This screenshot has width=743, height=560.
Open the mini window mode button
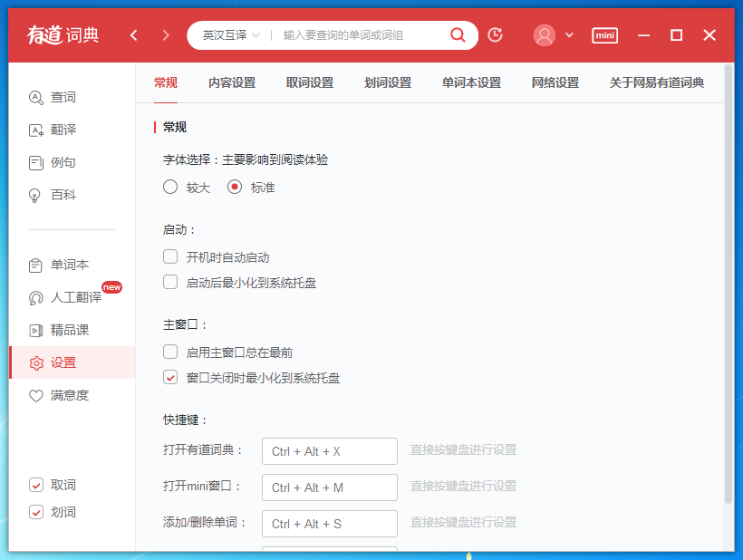pos(604,34)
